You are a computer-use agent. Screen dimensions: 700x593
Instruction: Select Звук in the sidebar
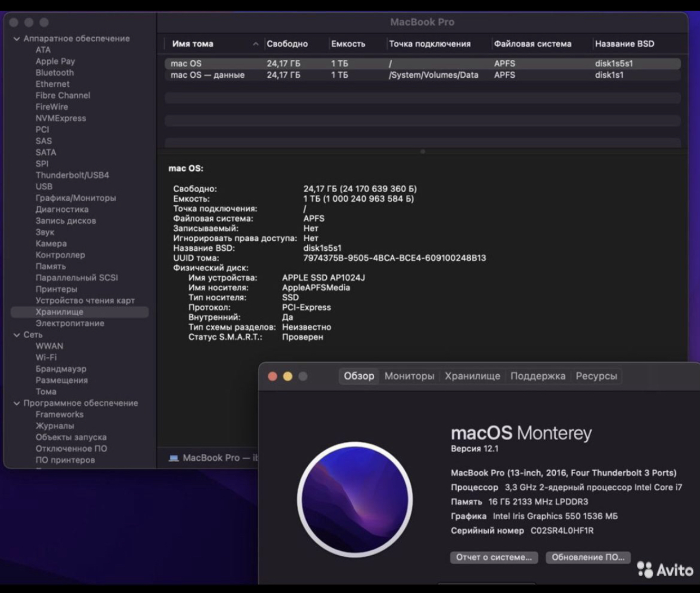coord(45,232)
